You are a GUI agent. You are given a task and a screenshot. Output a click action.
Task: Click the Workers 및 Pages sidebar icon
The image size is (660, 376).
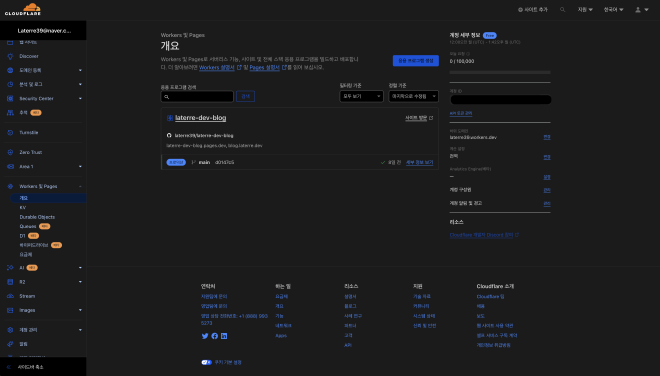pyautogui.click(x=10, y=186)
